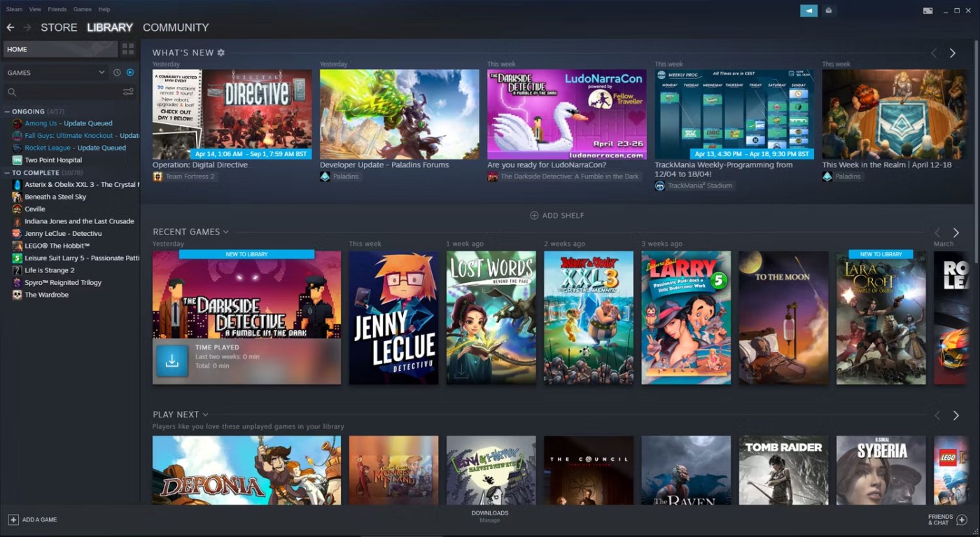Open Are you ready for LudoNarraCon post

pos(547,165)
